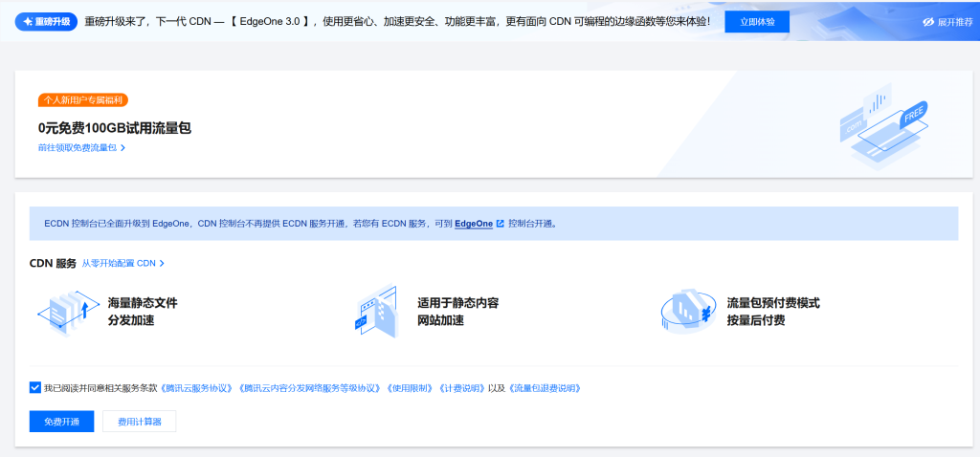Image resolution: width=980 pixels, height=457 pixels.
Task: Click the 适用于静态内容 website acceleration icon
Action: [x=375, y=312]
